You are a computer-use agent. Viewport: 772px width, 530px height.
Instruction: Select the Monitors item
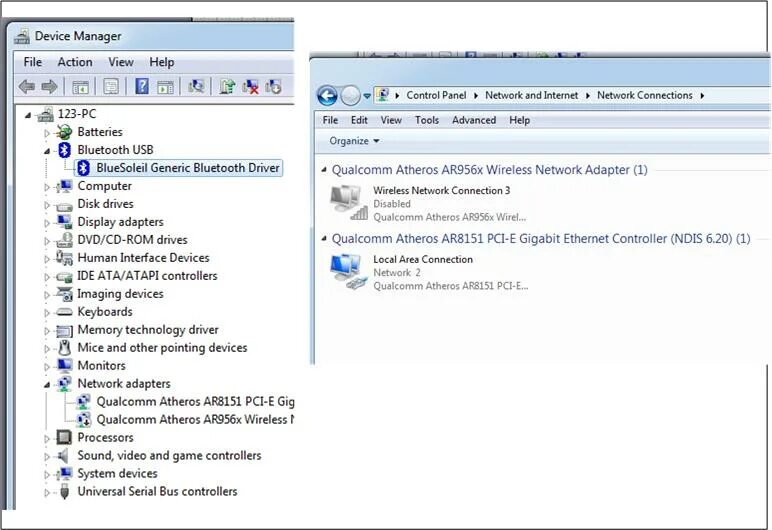[x=101, y=366]
